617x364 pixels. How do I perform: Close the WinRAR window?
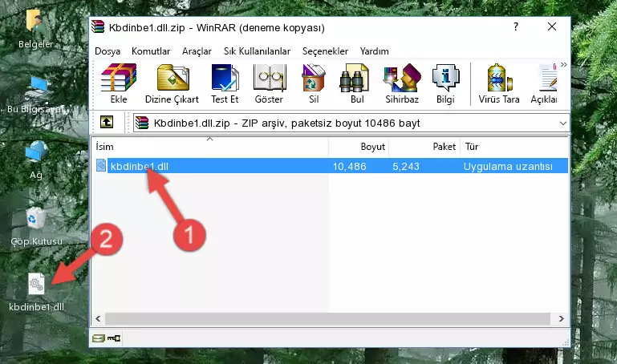pyautogui.click(x=552, y=26)
